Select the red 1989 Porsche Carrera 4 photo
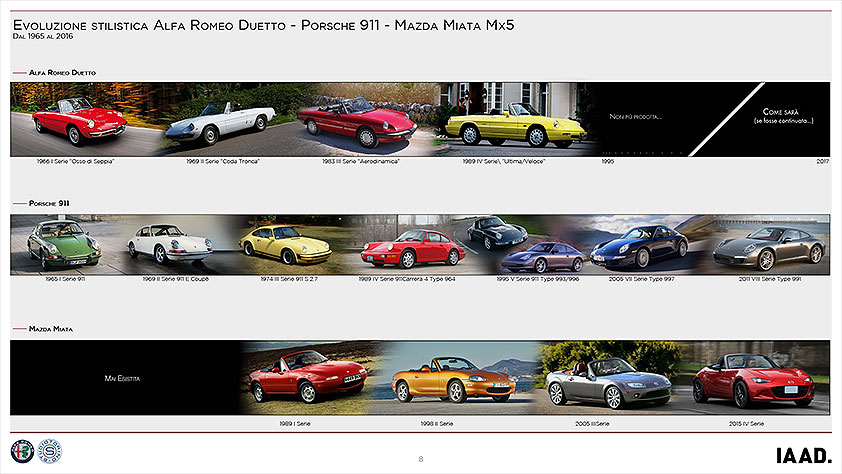842x474 pixels. point(413,246)
